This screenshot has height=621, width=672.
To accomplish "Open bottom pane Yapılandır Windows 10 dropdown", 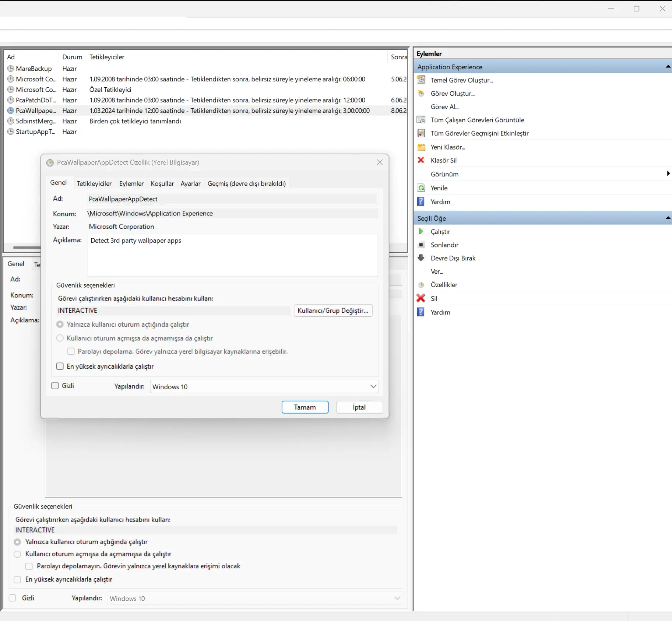I will [x=254, y=598].
